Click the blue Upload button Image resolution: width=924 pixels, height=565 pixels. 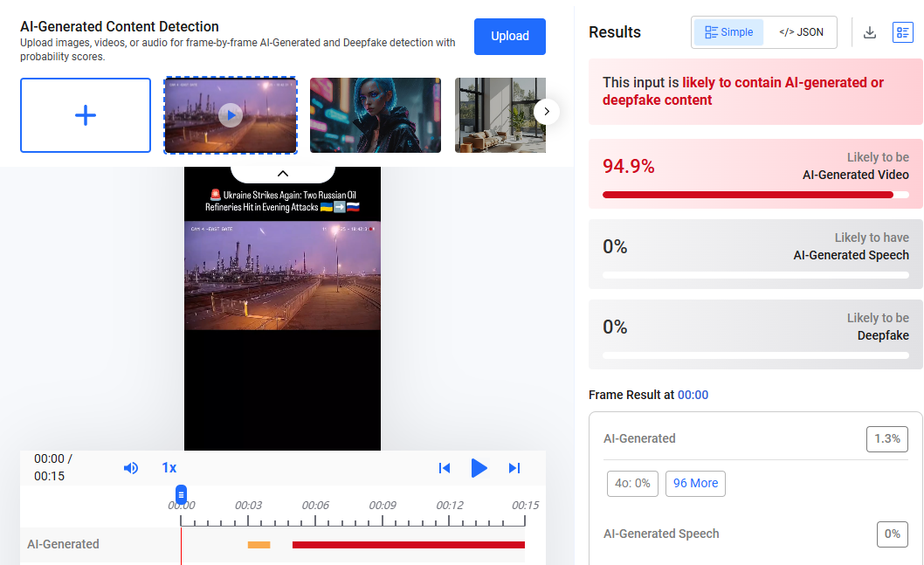click(510, 36)
